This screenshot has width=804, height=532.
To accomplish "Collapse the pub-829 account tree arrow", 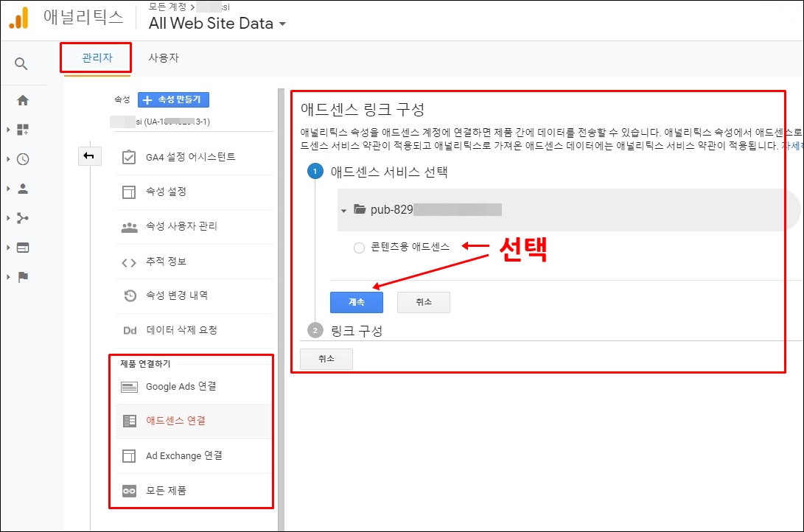I will coord(343,210).
